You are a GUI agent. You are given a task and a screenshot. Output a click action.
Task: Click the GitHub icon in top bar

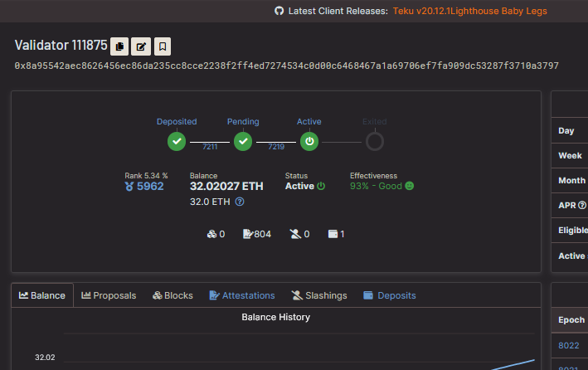pos(279,11)
